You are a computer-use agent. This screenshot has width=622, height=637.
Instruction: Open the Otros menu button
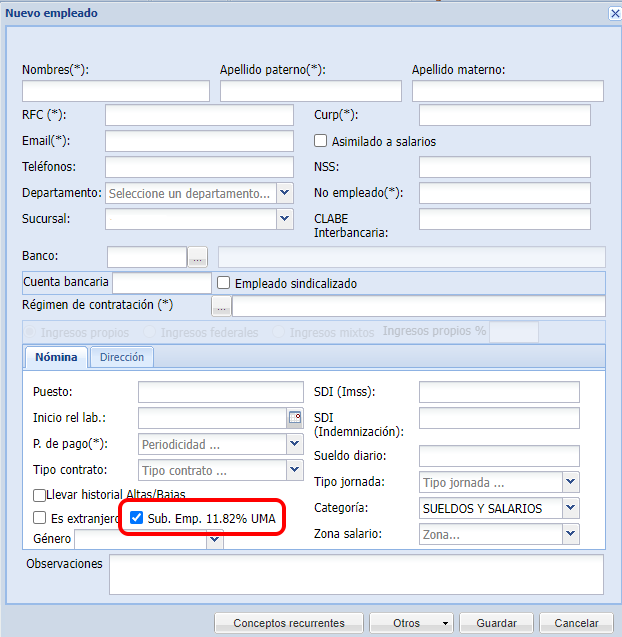pyautogui.click(x=412, y=623)
